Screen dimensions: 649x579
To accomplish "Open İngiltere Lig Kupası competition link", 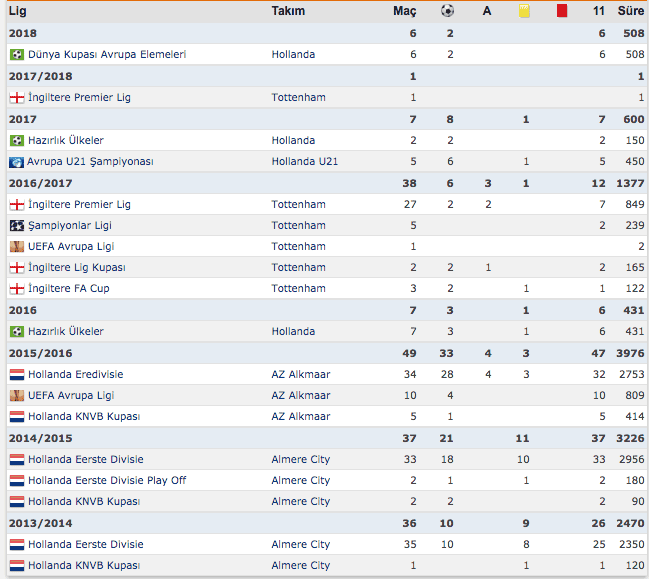I will click(x=77, y=268).
